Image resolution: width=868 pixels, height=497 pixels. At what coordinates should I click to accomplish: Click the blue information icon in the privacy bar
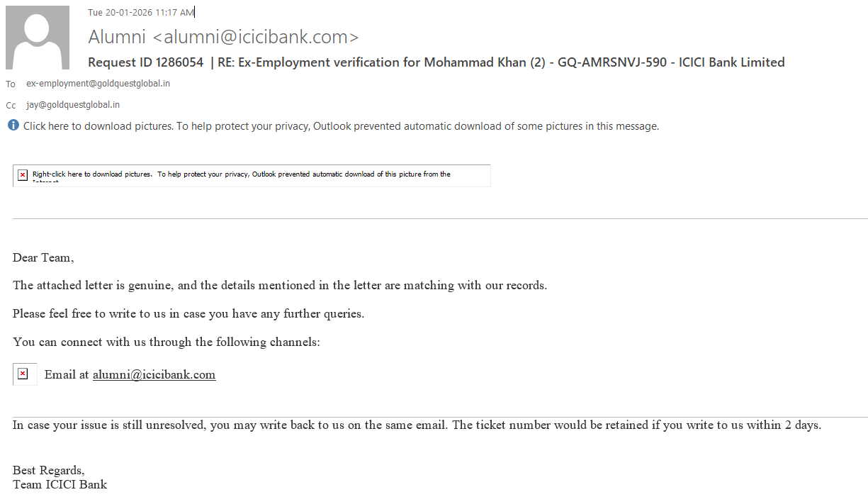point(13,125)
